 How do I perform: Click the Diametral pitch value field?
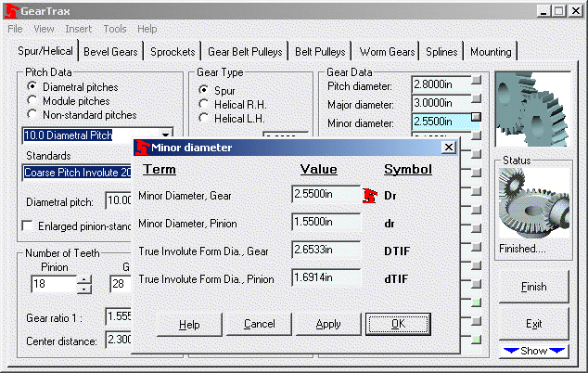(119, 200)
